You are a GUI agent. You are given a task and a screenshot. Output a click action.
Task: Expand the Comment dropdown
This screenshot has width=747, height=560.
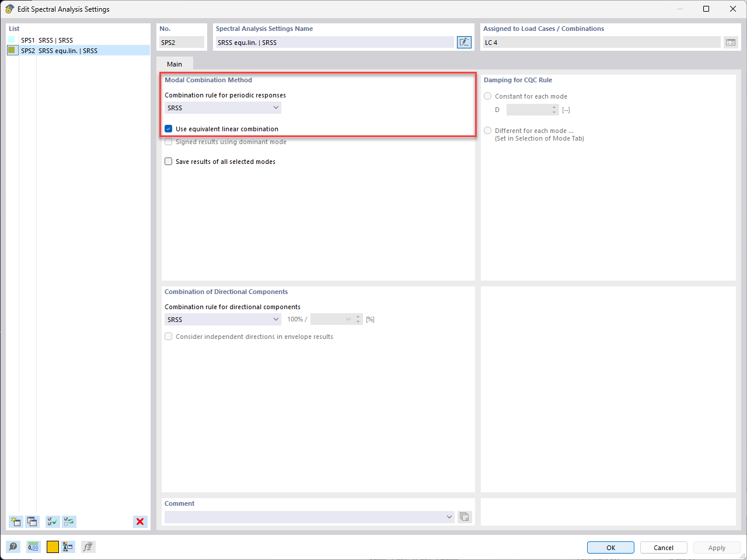click(x=449, y=517)
